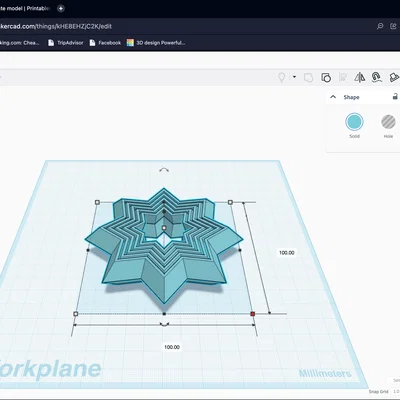Toggle the lock editing padlock icon
The width and height of the screenshot is (400, 400).
[395, 97]
